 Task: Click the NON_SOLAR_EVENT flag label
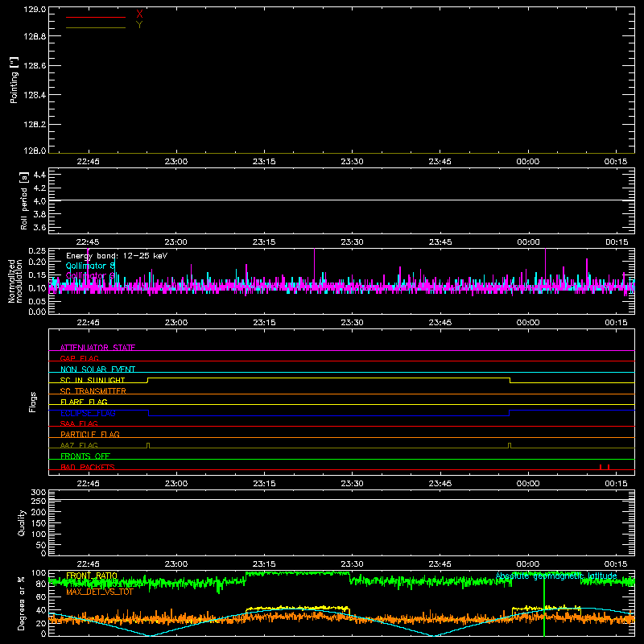tap(97, 369)
